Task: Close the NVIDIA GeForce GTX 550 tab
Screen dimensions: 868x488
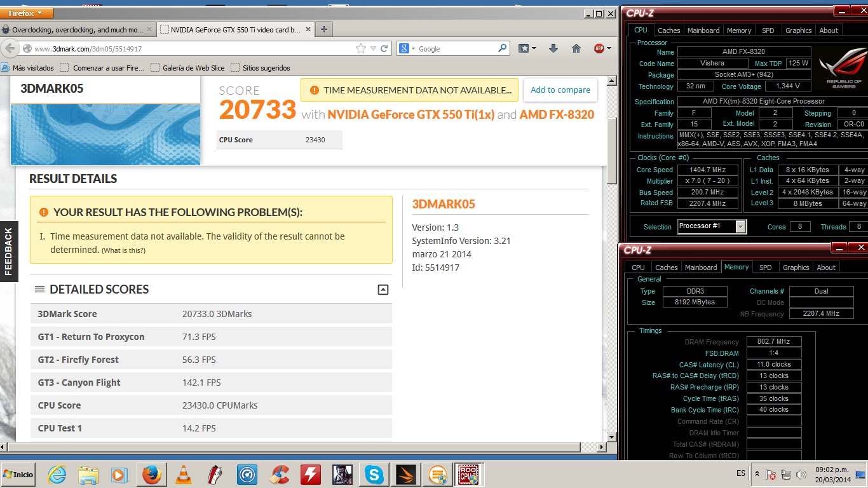Action: click(x=308, y=29)
